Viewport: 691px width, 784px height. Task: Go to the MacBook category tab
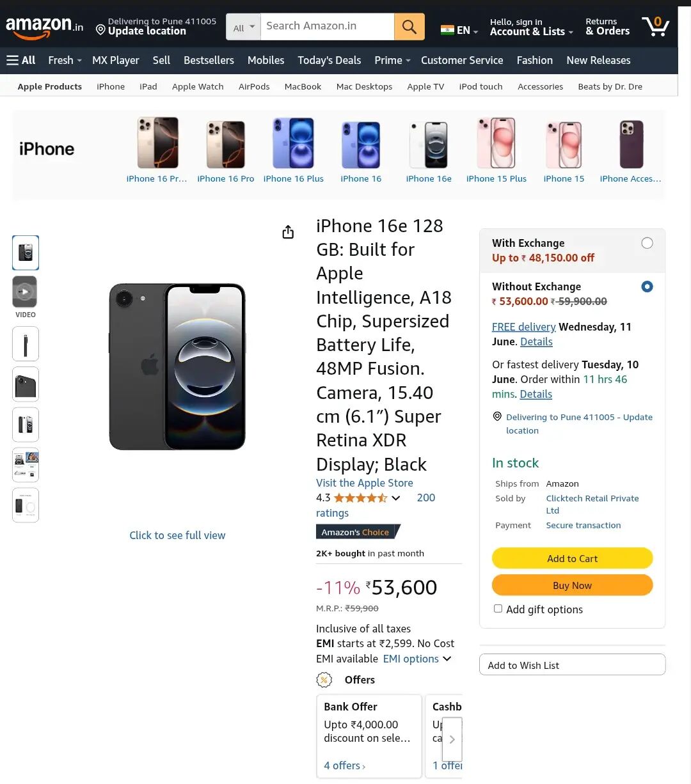click(303, 86)
